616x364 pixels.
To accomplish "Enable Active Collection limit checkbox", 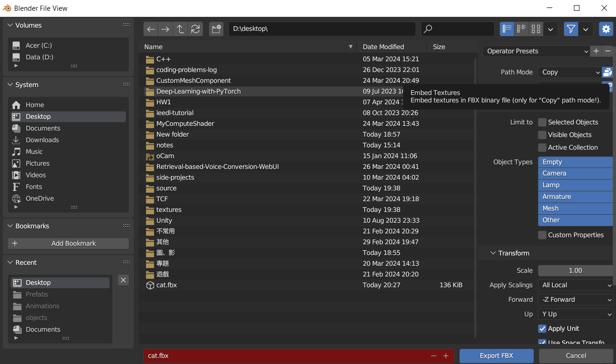I will (x=542, y=147).
